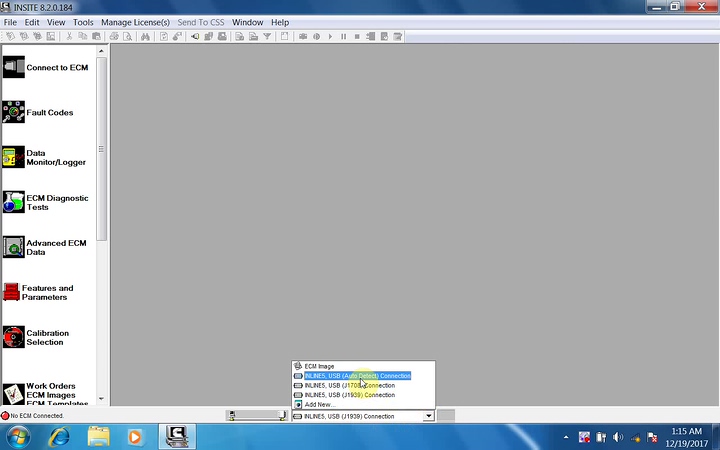Open the Connect to ECM panel
The height and width of the screenshot is (450, 720).
coord(46,68)
